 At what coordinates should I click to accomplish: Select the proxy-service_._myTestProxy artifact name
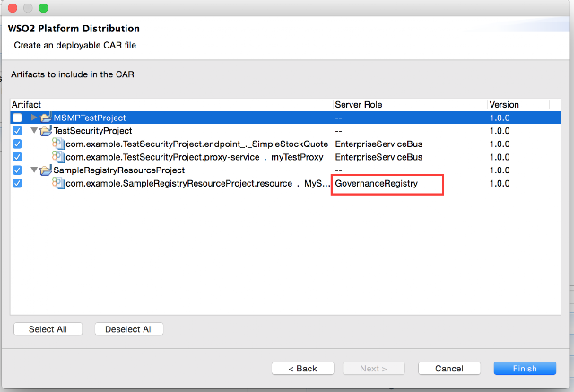point(195,157)
